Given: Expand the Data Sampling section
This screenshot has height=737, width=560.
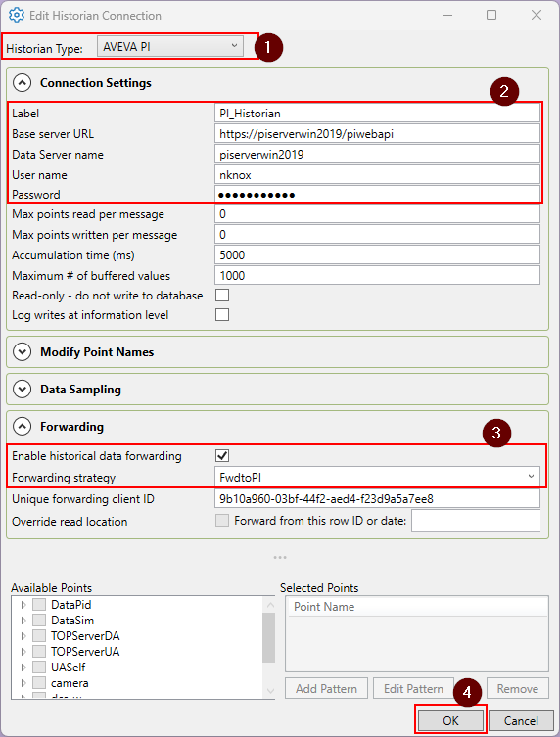Looking at the screenshot, I should [23, 390].
